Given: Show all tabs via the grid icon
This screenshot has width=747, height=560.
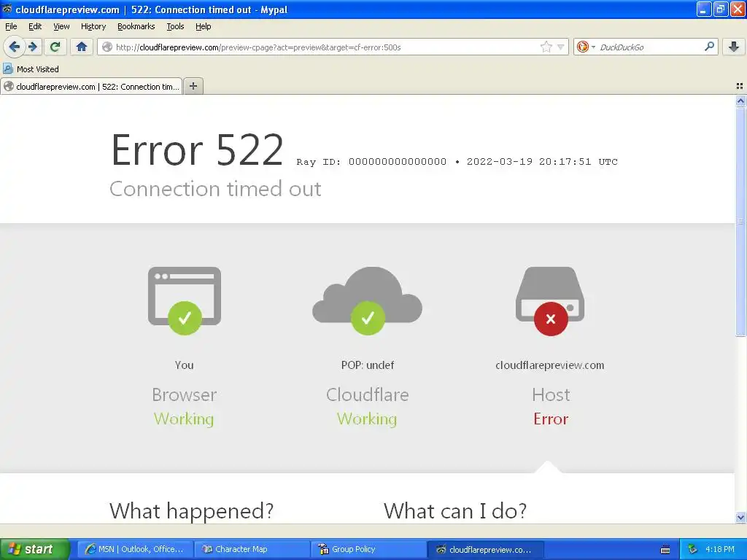Looking at the screenshot, I should click(x=740, y=86).
